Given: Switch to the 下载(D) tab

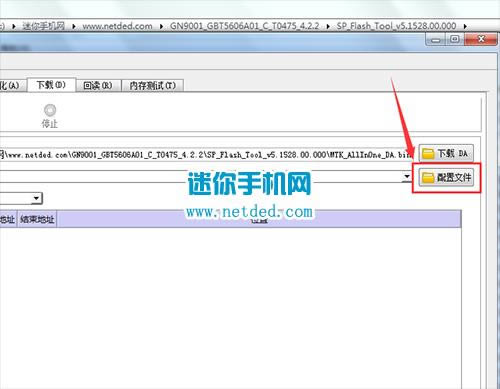Looking at the screenshot, I should (x=51, y=85).
